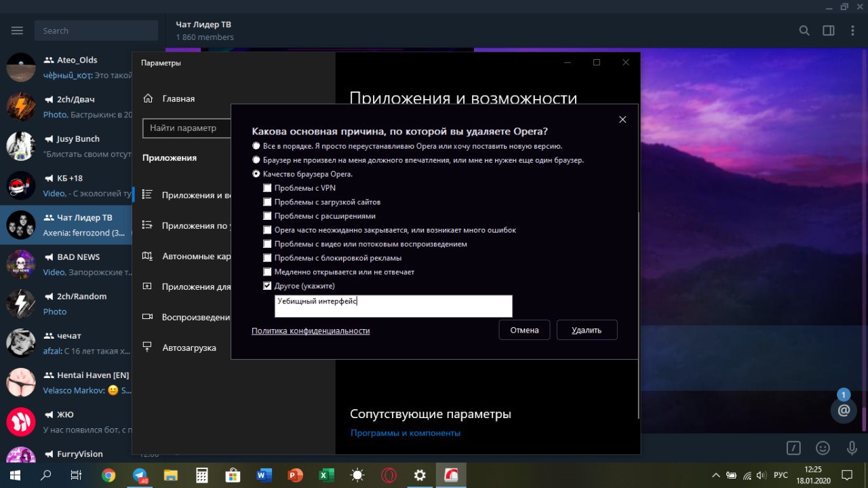
Task: Check 'Opera часто неожиданно закрывается' box
Action: point(267,230)
